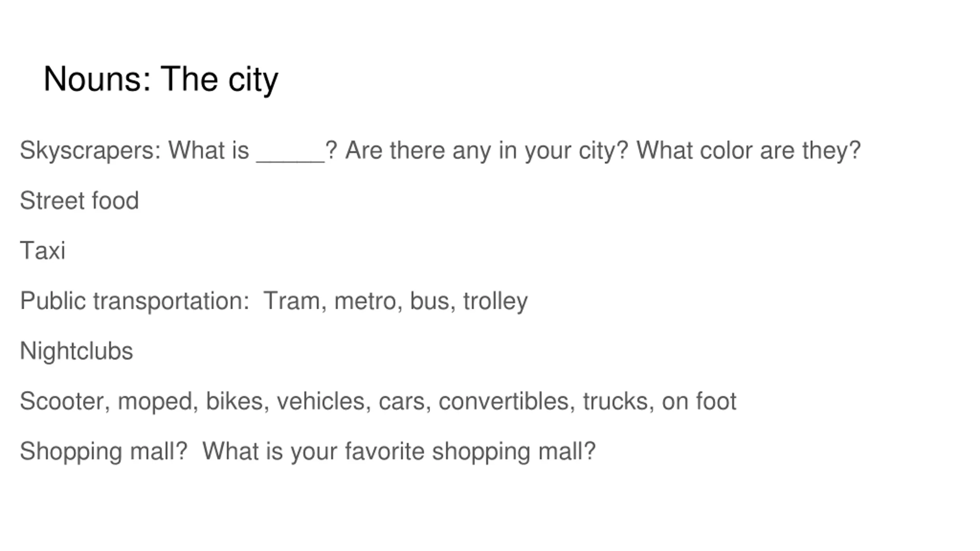Image resolution: width=980 pixels, height=551 pixels.
Task: Select the 'Taxi' line
Action: 42,251
